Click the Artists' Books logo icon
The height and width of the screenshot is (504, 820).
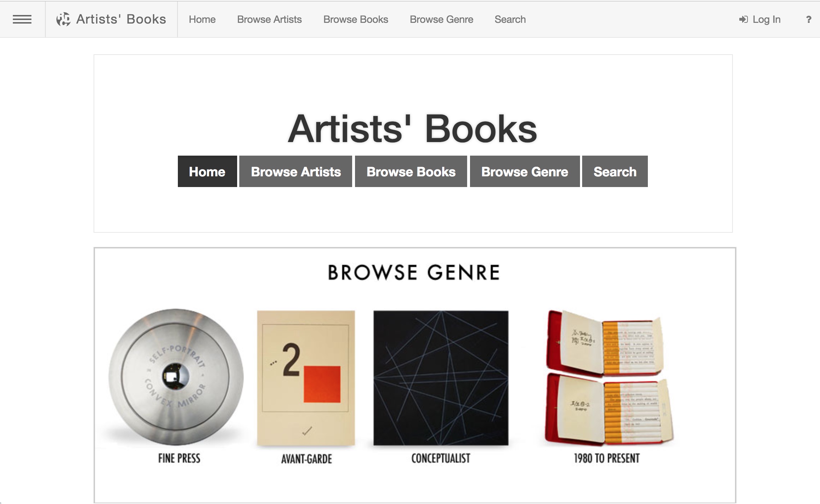63,19
